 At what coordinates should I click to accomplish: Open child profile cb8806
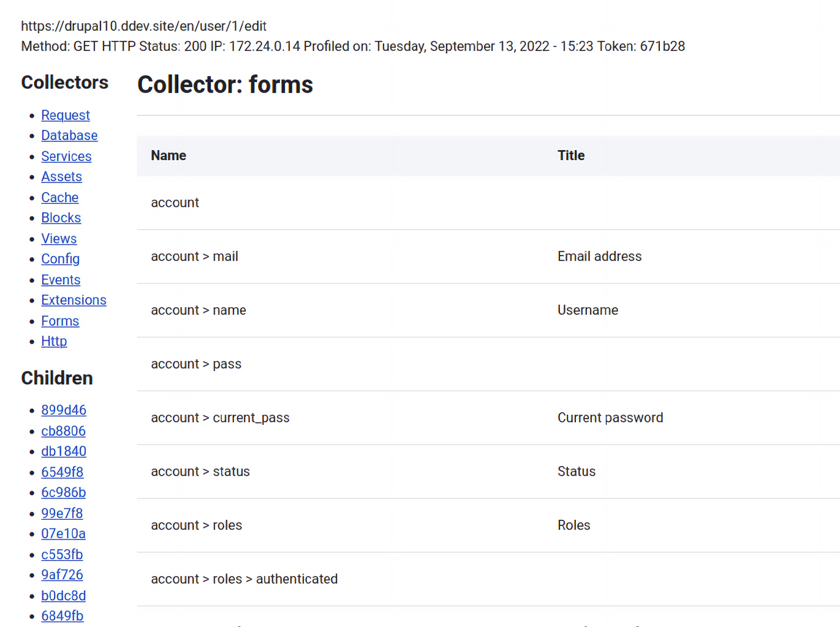[x=63, y=431]
